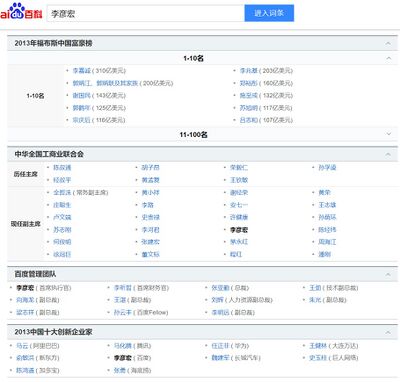Image resolution: width=400 pixels, height=382 pixels.
Task: Open the 张勇 (海底捞) link
Action: pos(120,370)
